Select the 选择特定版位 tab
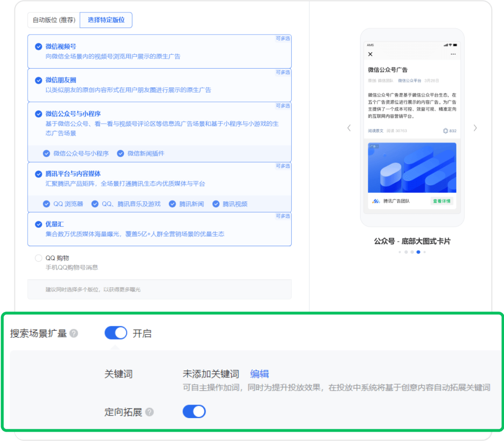 (x=106, y=20)
